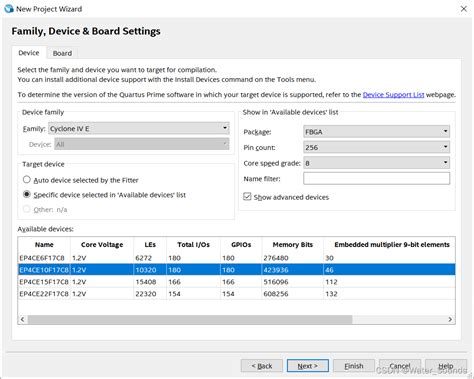Click the Quartus globe icon in title bar
474x379 pixels.
click(x=9, y=9)
